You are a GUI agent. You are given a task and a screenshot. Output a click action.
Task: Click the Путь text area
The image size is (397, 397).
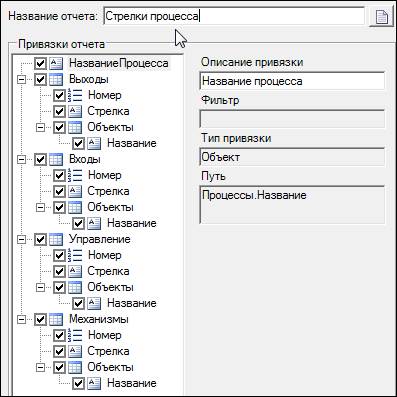point(292,205)
